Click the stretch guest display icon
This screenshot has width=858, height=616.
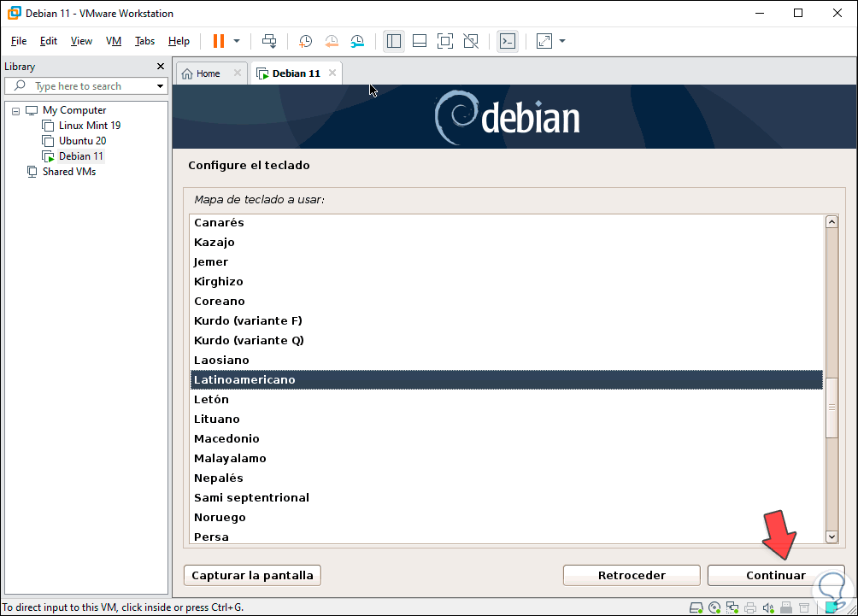(x=544, y=41)
